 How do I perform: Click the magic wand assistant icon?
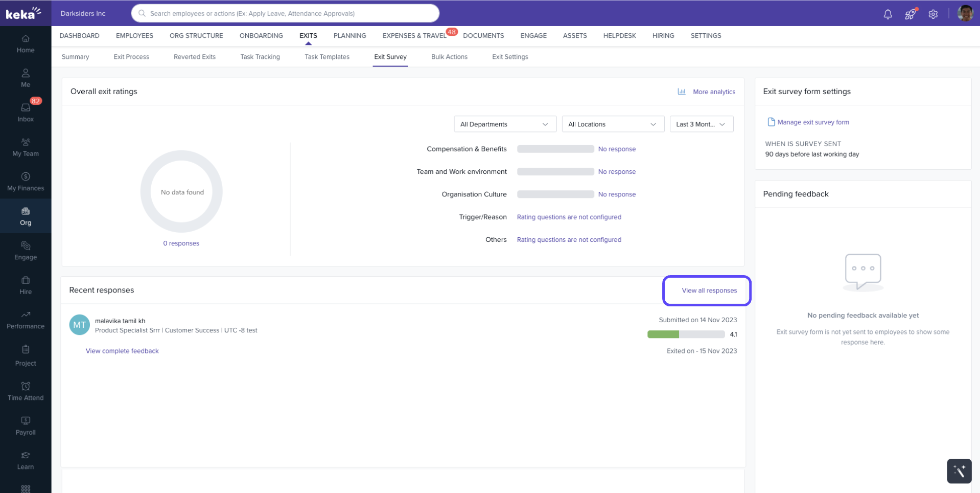(959, 470)
